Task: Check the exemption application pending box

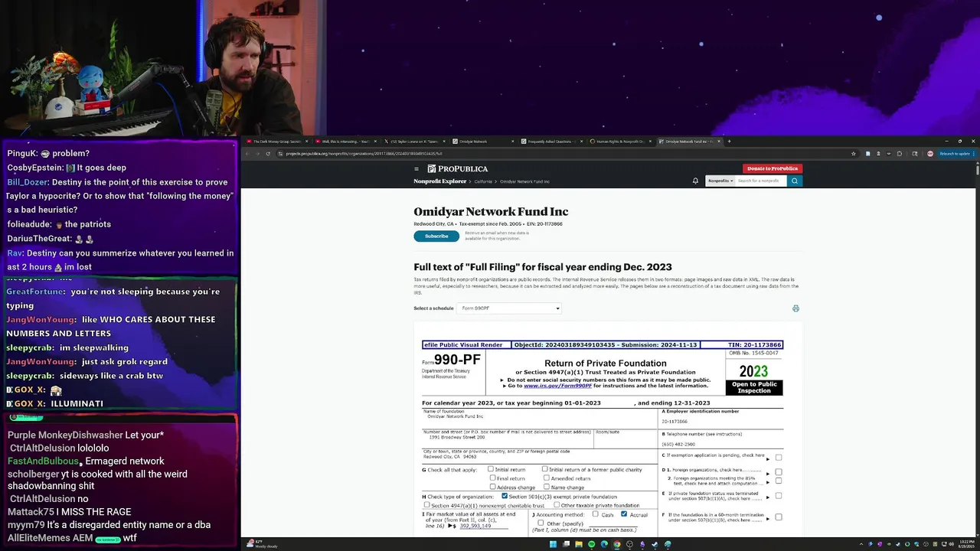Action: point(779,458)
